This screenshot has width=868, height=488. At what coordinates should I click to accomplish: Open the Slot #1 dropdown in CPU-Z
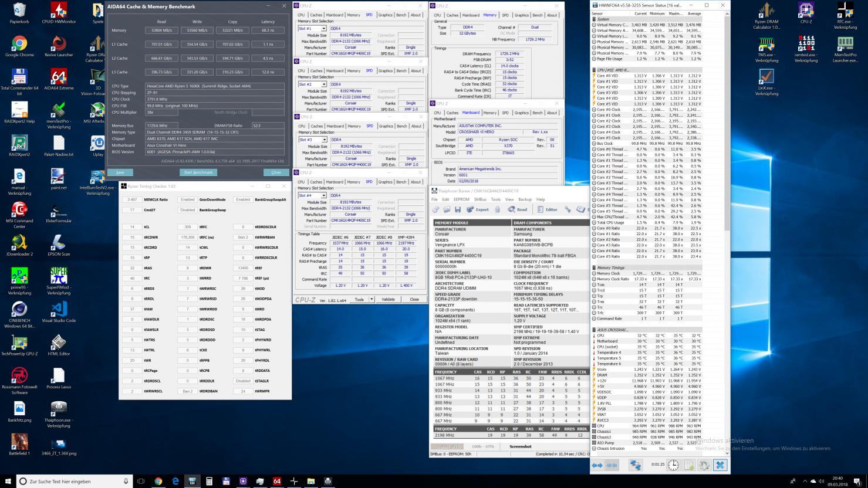pyautogui.click(x=312, y=28)
